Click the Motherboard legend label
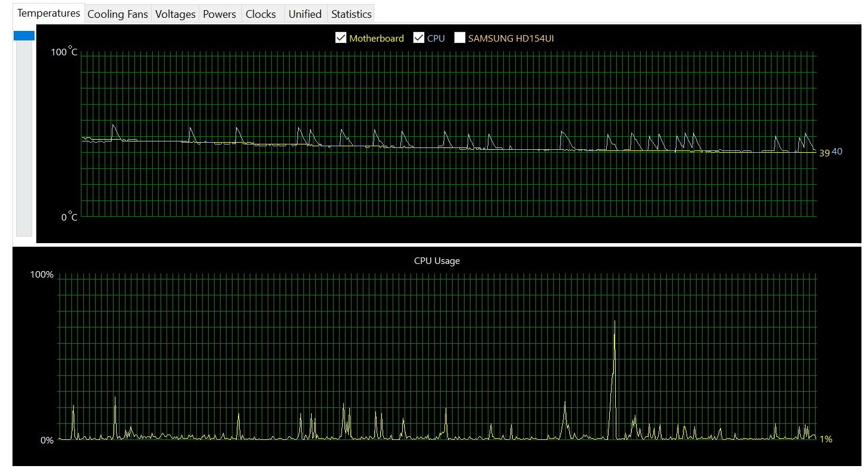Viewport: 868px width, 475px height. [x=377, y=38]
